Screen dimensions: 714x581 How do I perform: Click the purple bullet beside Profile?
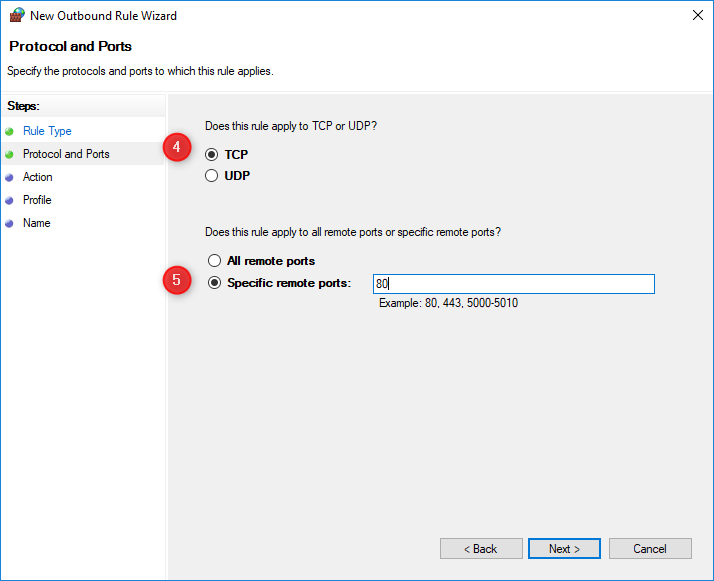click(9, 200)
